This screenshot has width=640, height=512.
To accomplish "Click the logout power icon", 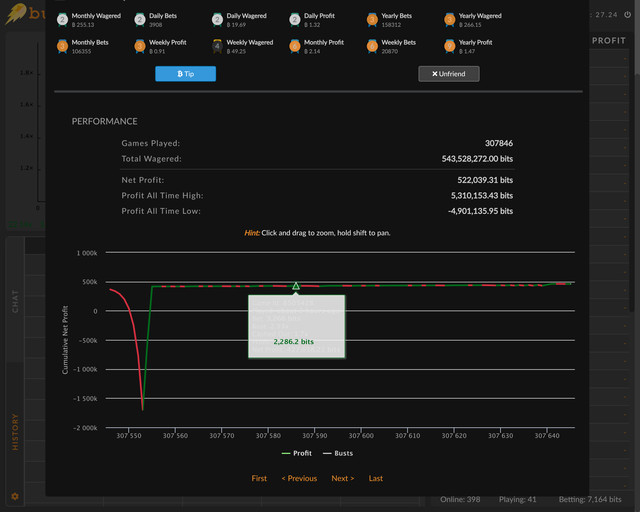I will point(627,15).
